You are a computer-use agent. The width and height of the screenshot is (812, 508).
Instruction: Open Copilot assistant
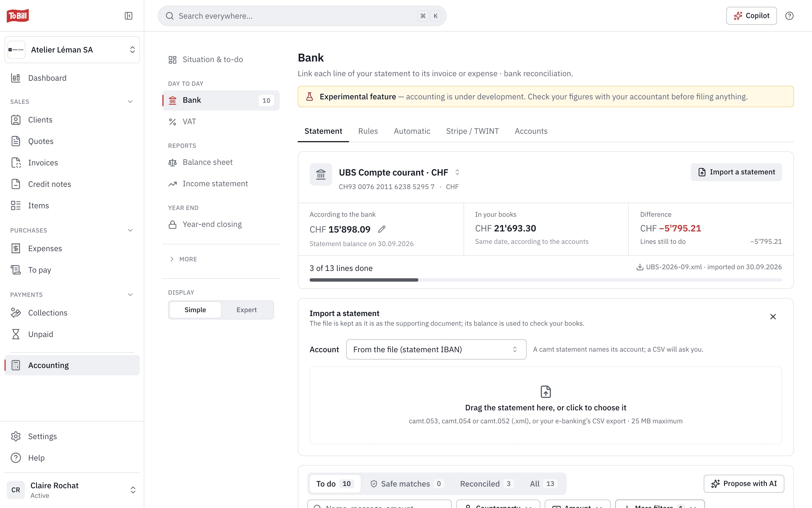click(x=751, y=16)
